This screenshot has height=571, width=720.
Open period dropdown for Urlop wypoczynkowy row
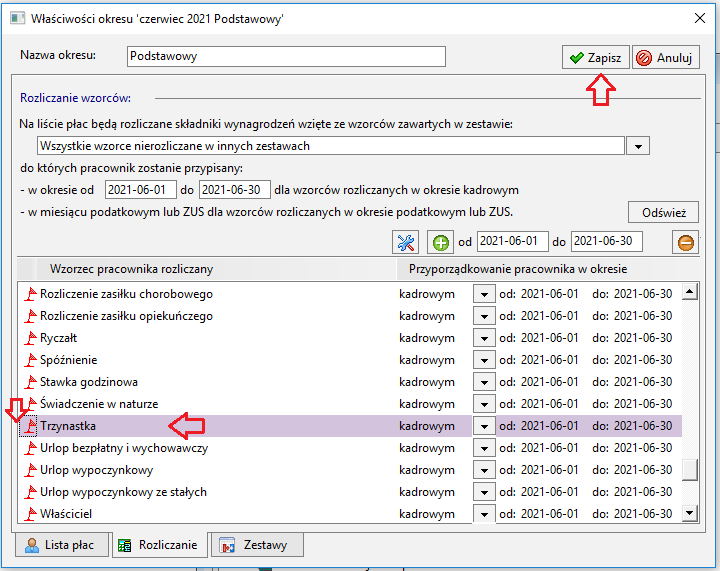point(484,470)
